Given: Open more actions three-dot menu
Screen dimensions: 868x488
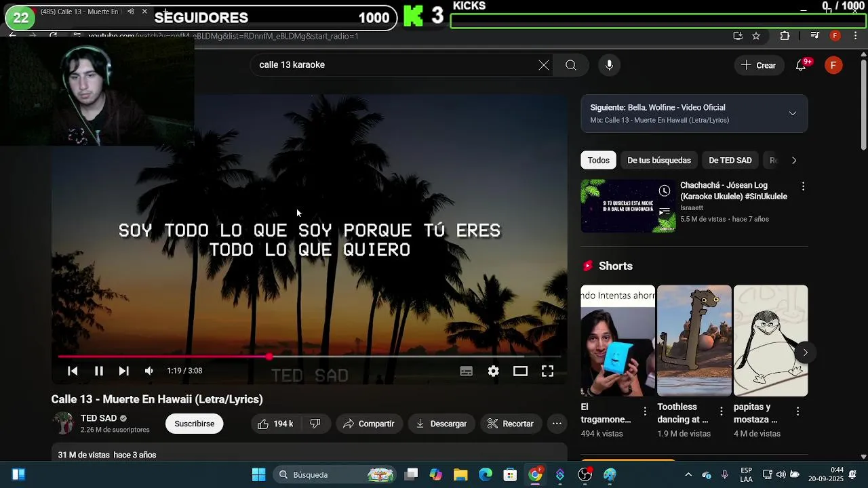Looking at the screenshot, I should point(557,424).
